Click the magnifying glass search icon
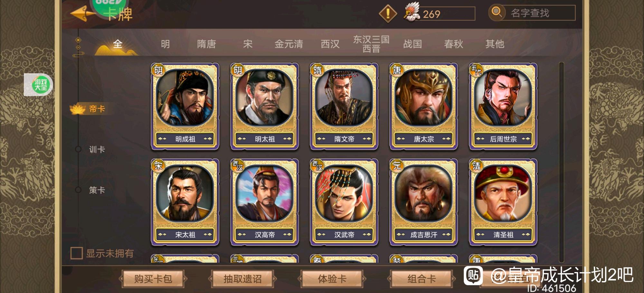 tap(497, 12)
